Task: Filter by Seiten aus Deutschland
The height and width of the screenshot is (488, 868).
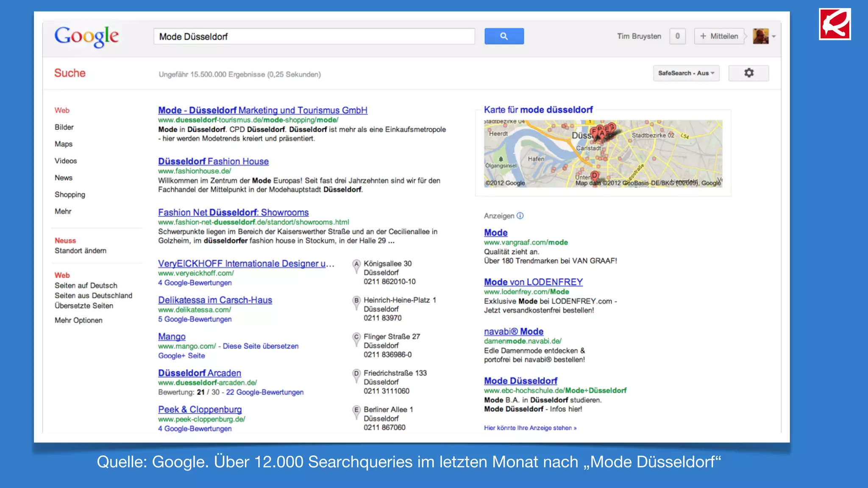Action: coord(93,296)
